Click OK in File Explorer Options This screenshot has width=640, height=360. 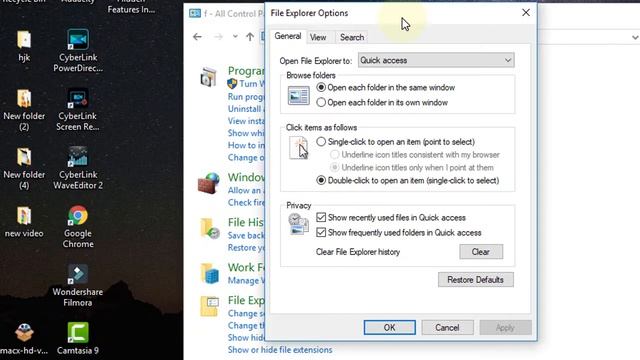click(389, 327)
